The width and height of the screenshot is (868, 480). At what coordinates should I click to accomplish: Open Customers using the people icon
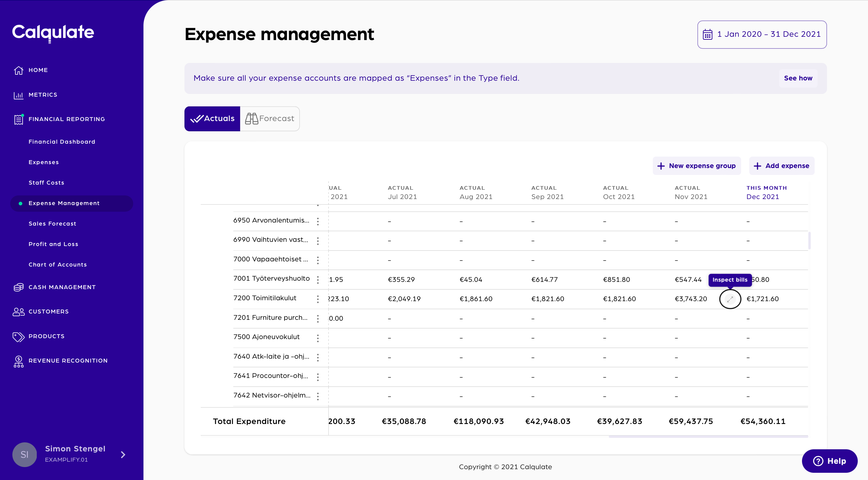point(18,312)
